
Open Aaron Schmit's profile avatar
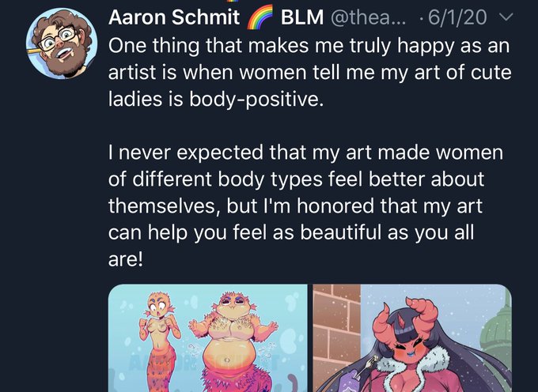point(62,43)
